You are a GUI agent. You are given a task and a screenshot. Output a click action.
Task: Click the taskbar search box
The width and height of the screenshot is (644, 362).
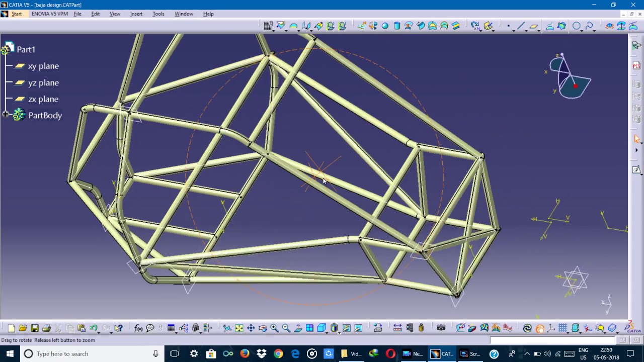[x=92, y=353]
